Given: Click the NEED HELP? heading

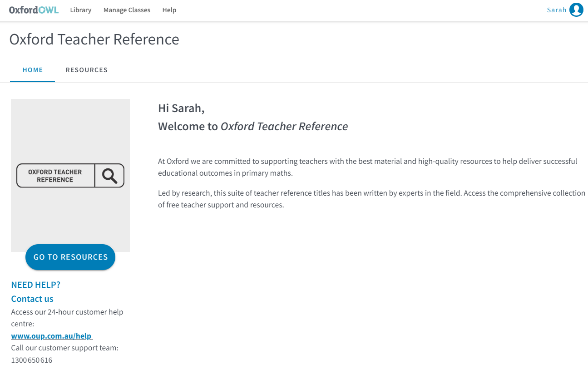Looking at the screenshot, I should [x=36, y=285].
